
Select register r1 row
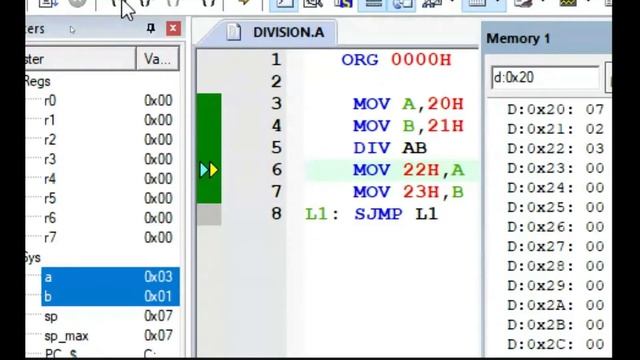pos(108,120)
